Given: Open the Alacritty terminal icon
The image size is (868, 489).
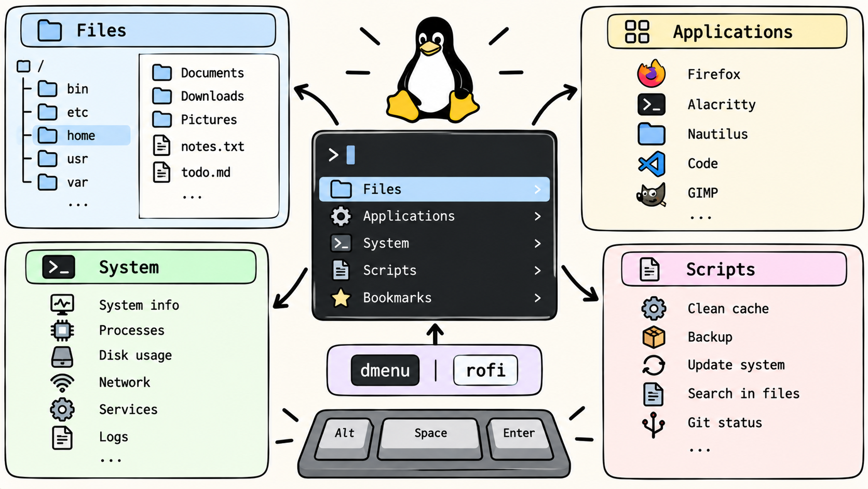Looking at the screenshot, I should [652, 104].
